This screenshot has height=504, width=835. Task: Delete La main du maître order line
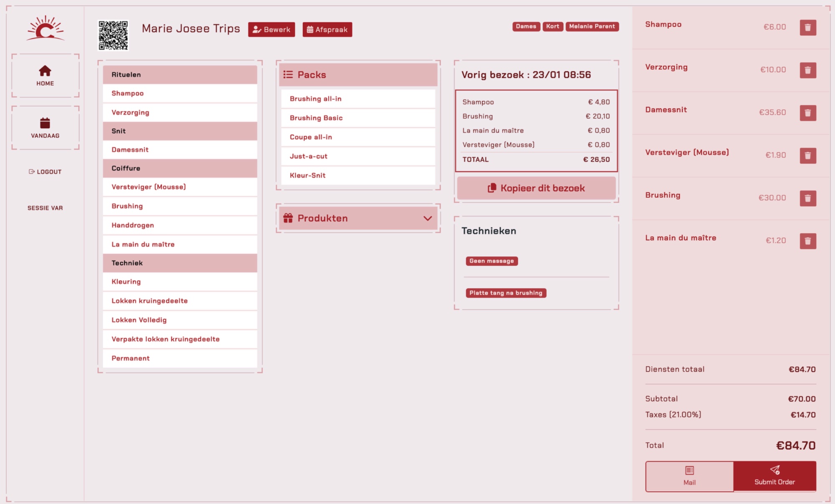pyautogui.click(x=807, y=241)
